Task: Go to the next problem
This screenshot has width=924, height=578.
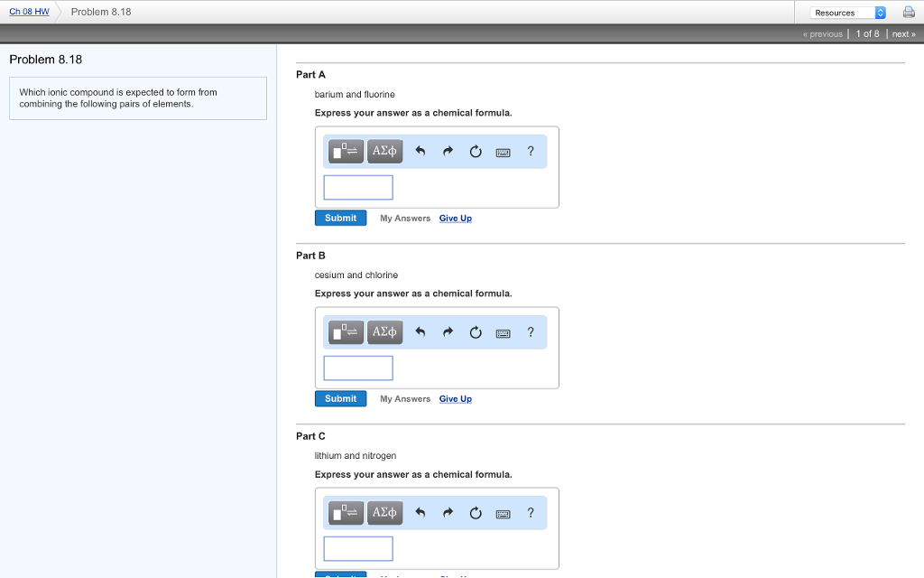Action: [904, 34]
